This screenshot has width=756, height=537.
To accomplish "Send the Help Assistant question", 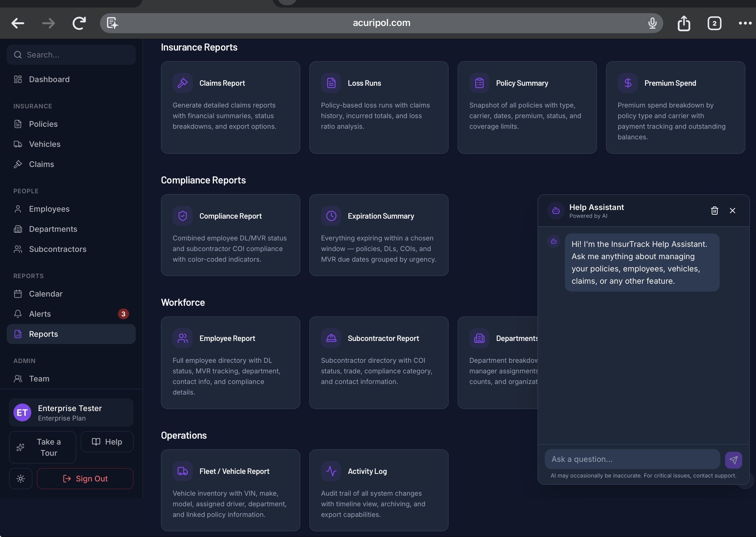I will (733, 460).
